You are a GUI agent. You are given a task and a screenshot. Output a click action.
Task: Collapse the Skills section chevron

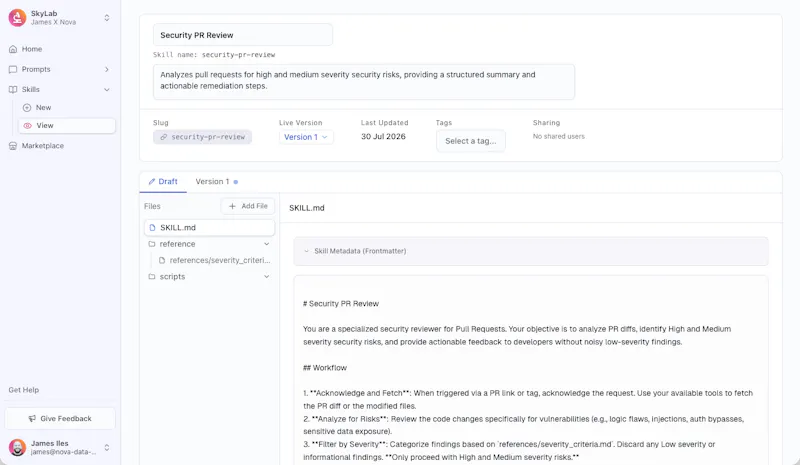point(107,89)
